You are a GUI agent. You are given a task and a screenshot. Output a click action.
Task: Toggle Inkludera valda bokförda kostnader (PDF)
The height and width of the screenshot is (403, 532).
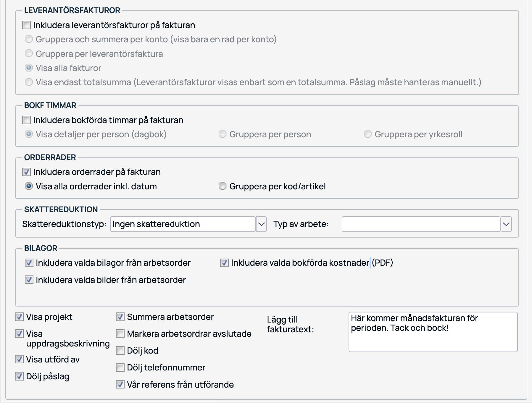coord(224,263)
